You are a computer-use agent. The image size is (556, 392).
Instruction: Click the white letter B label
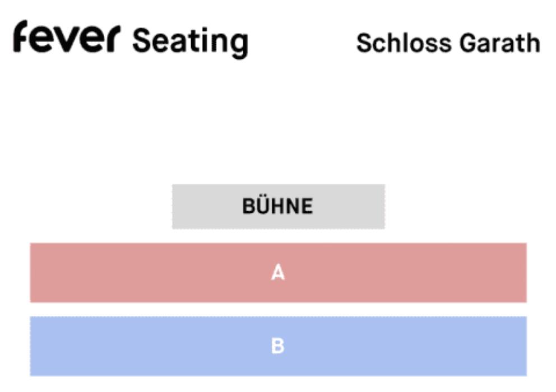pyautogui.click(x=278, y=347)
